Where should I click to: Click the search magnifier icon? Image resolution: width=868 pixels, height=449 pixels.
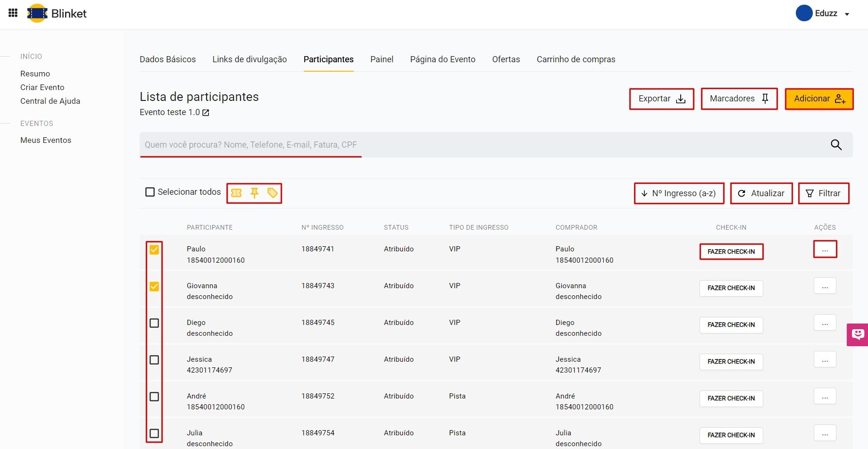point(836,145)
